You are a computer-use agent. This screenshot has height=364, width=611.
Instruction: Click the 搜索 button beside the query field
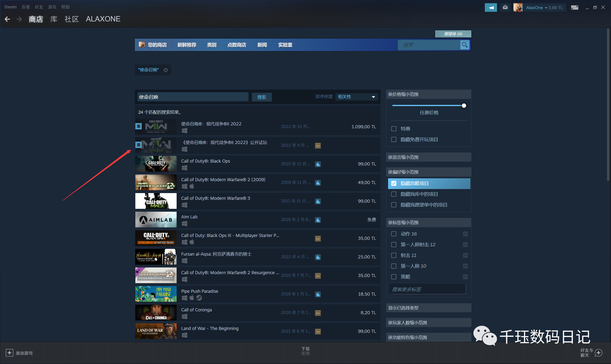262,97
